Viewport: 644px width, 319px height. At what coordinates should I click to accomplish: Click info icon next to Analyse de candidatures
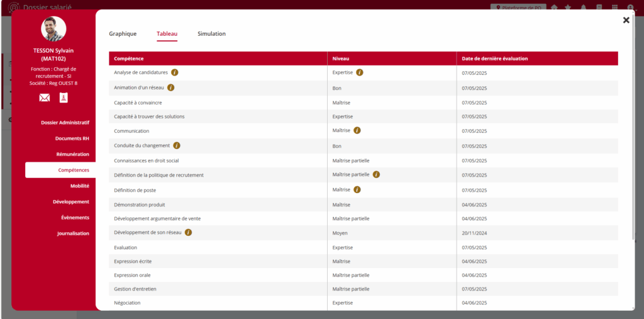(x=175, y=72)
